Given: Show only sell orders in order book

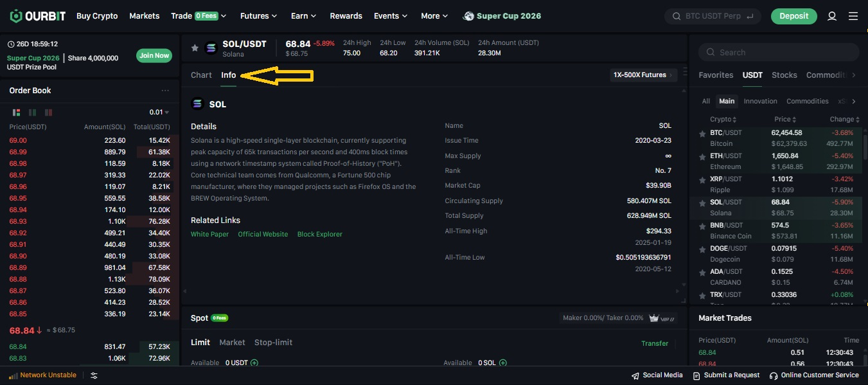Looking at the screenshot, I should [x=48, y=112].
